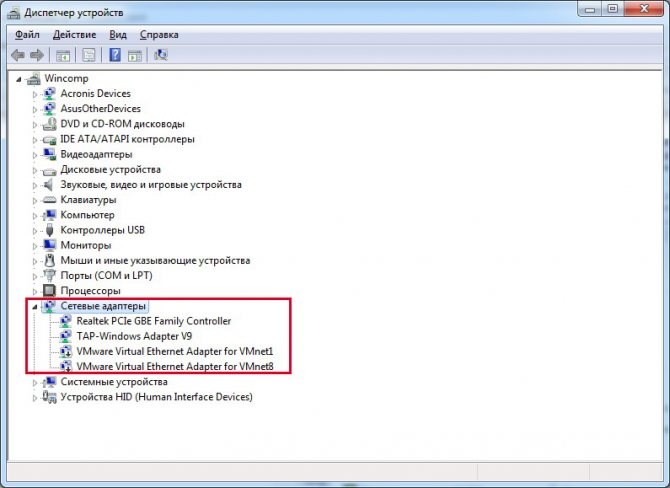Collapse the Wincomp root node
The width and height of the screenshot is (670, 488).
(19, 79)
